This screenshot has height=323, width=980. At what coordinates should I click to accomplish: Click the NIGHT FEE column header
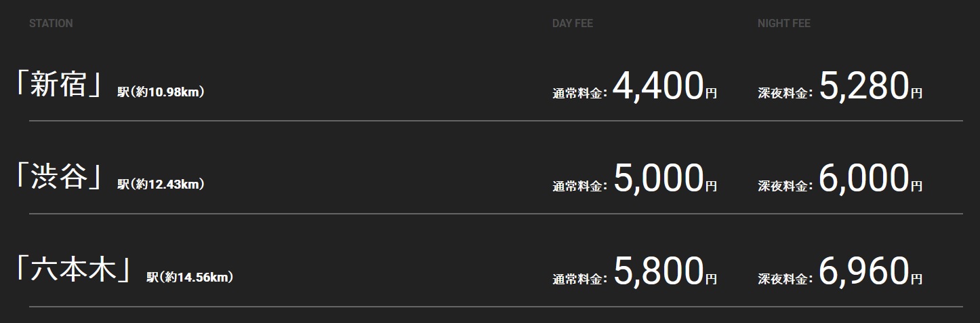coord(783,24)
